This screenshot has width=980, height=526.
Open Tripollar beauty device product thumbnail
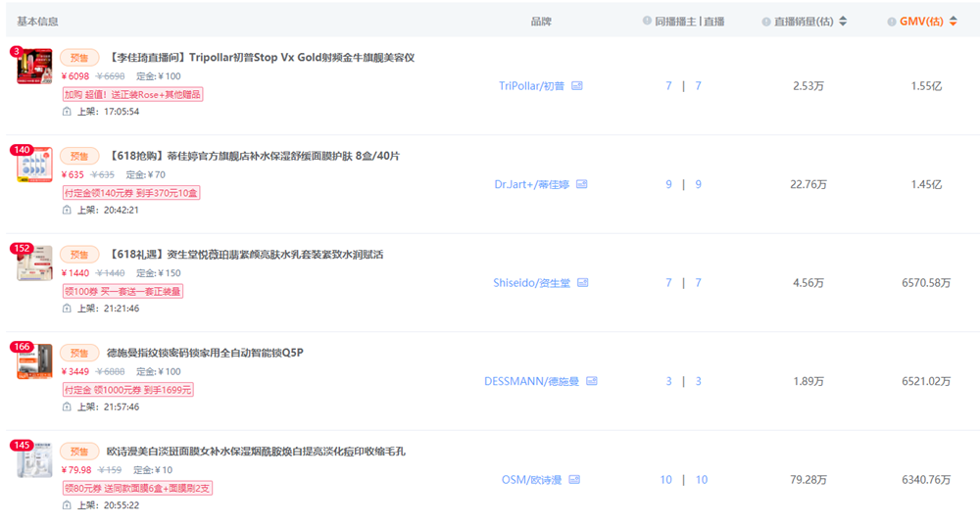tap(34, 67)
